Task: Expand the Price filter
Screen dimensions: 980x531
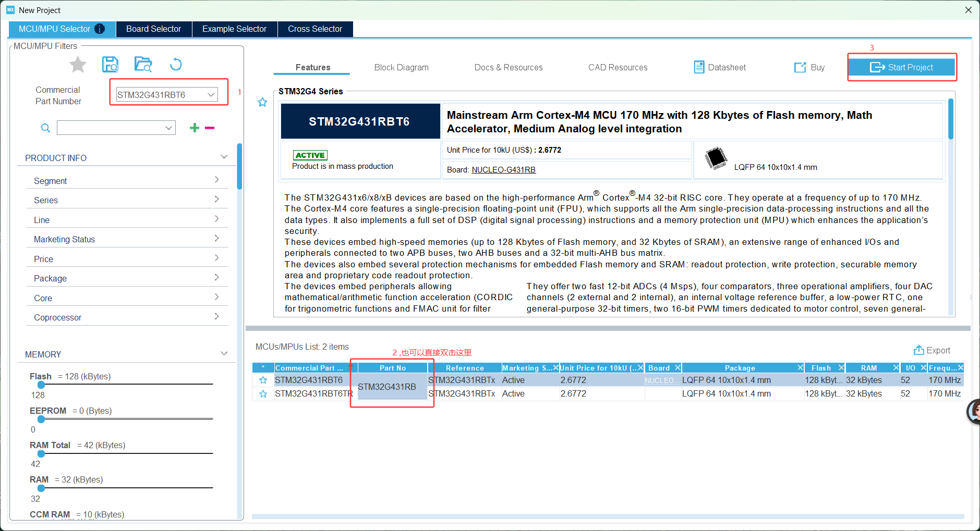Action: [x=216, y=258]
